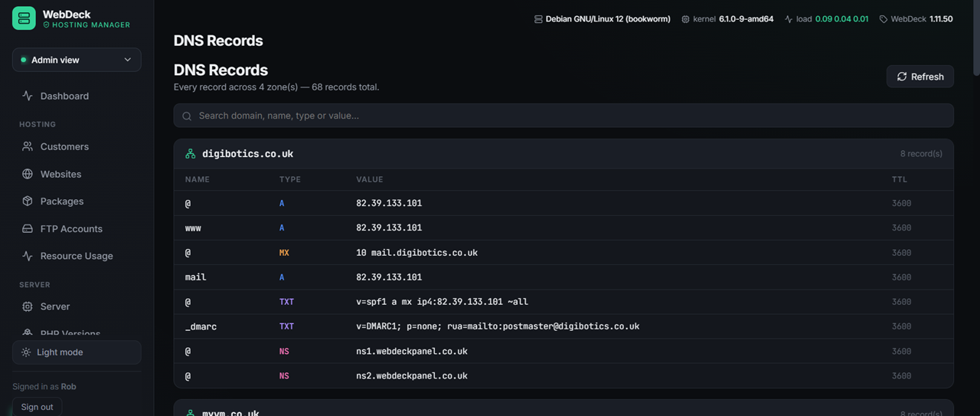Focus the DNS record search field
Image resolution: width=980 pixels, height=416 pixels.
[563, 116]
